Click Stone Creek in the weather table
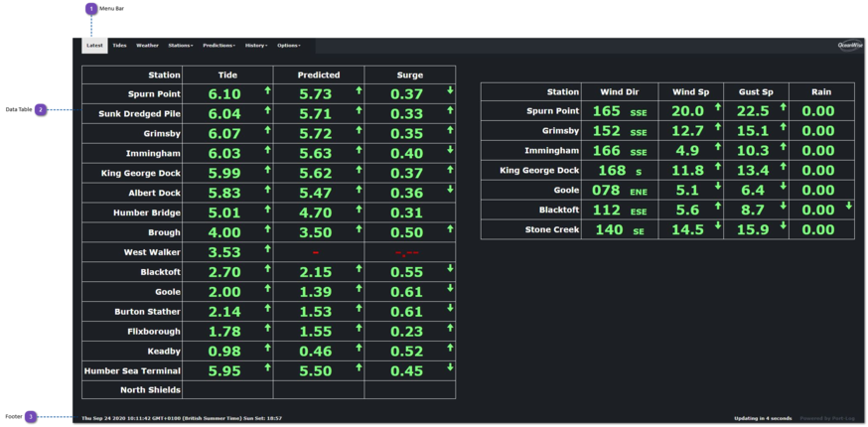The image size is (868, 427). [x=551, y=229]
